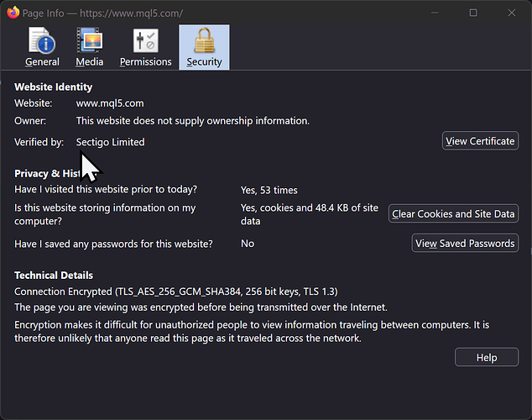The image size is (532, 420).
Task: Click the 'Technical Details' heading
Action: [x=54, y=275]
